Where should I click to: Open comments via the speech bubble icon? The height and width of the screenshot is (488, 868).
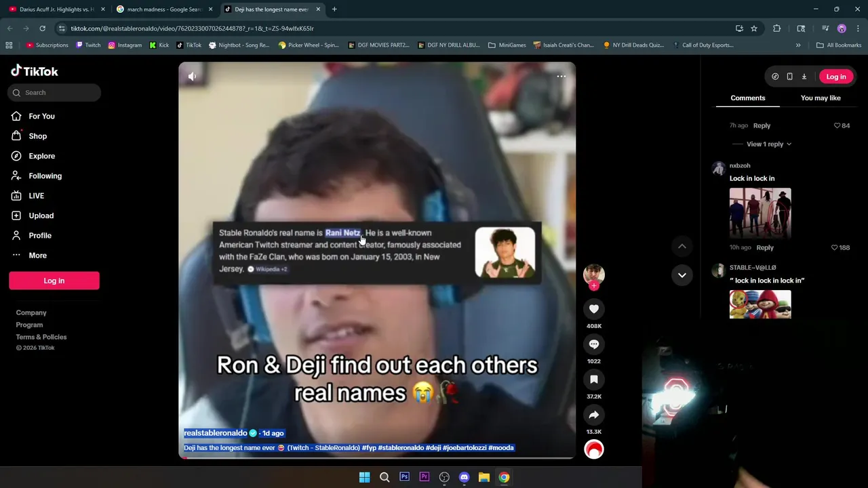594,344
